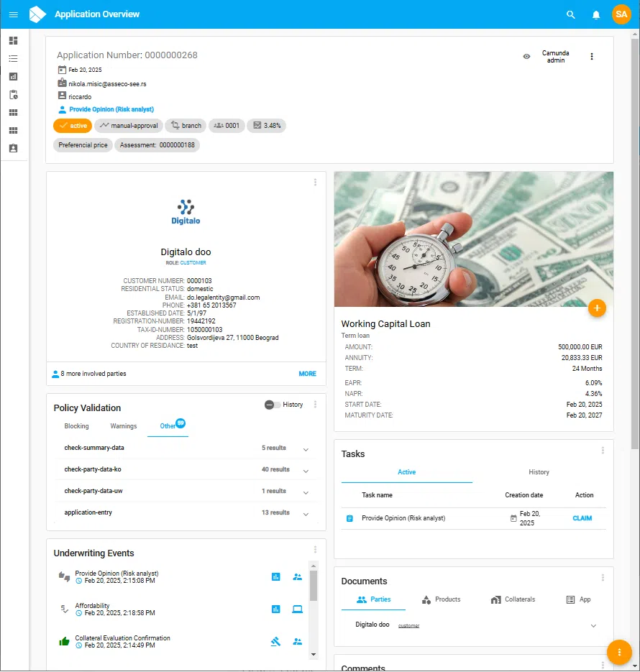
Task: Click the SA user avatar
Action: coord(621,14)
